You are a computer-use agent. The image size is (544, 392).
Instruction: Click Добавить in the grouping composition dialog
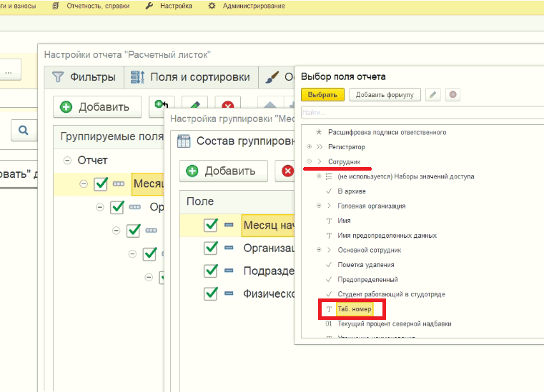[224, 171]
